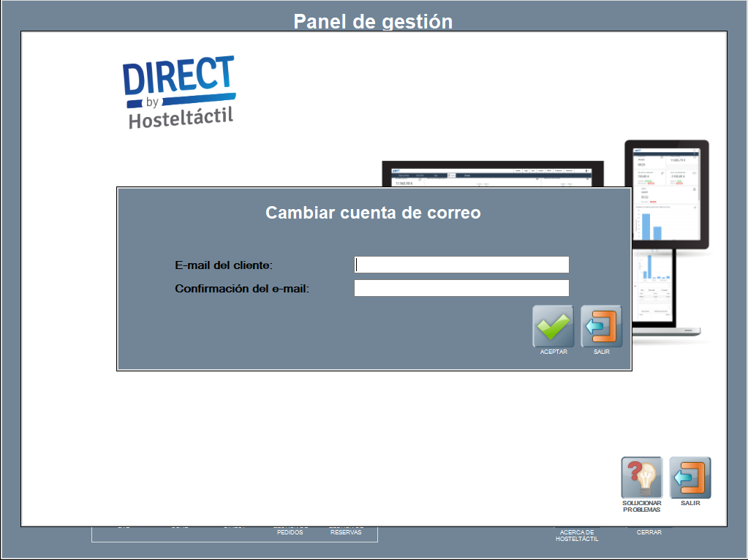Select the Pedidos item in the bottom bar
This screenshot has width=748, height=560.
[x=290, y=531]
